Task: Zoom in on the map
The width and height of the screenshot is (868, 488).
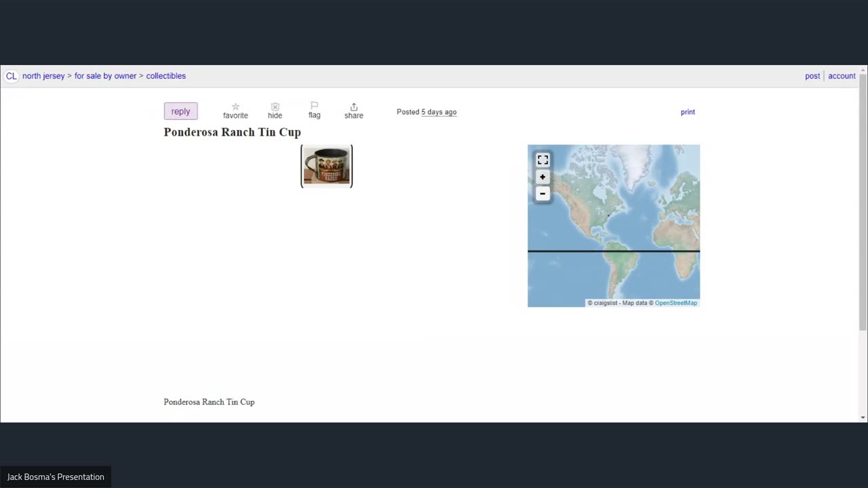Action: click(x=542, y=177)
